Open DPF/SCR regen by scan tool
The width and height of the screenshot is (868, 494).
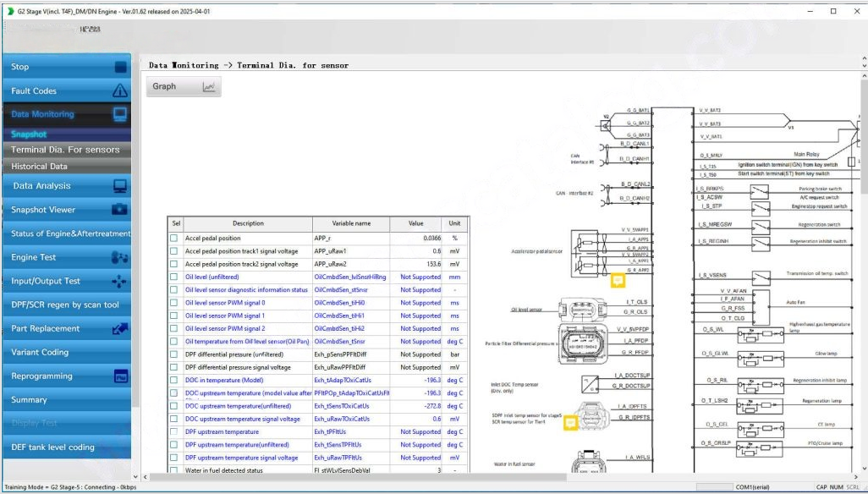(65, 305)
